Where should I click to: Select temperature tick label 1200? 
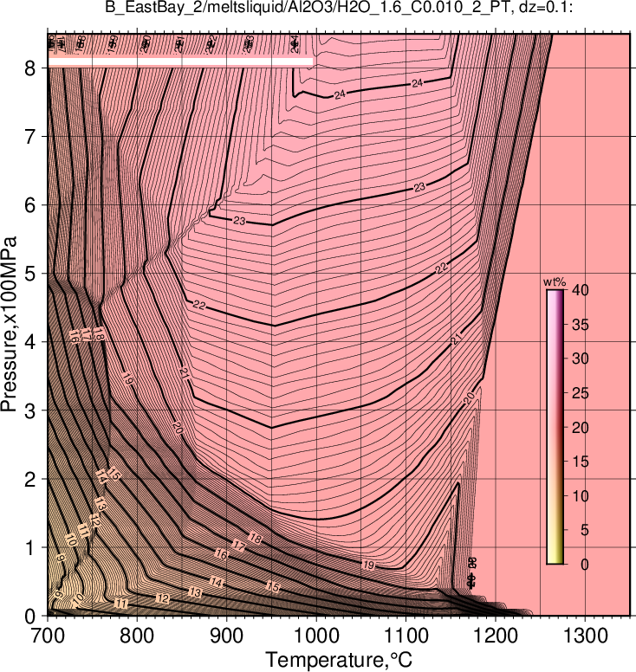pyautogui.click(x=496, y=635)
